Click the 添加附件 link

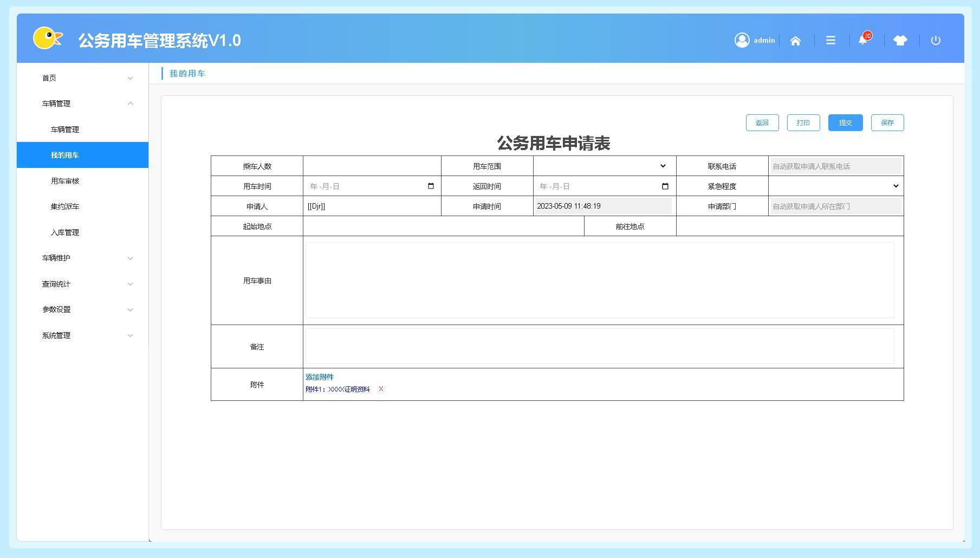pos(320,377)
